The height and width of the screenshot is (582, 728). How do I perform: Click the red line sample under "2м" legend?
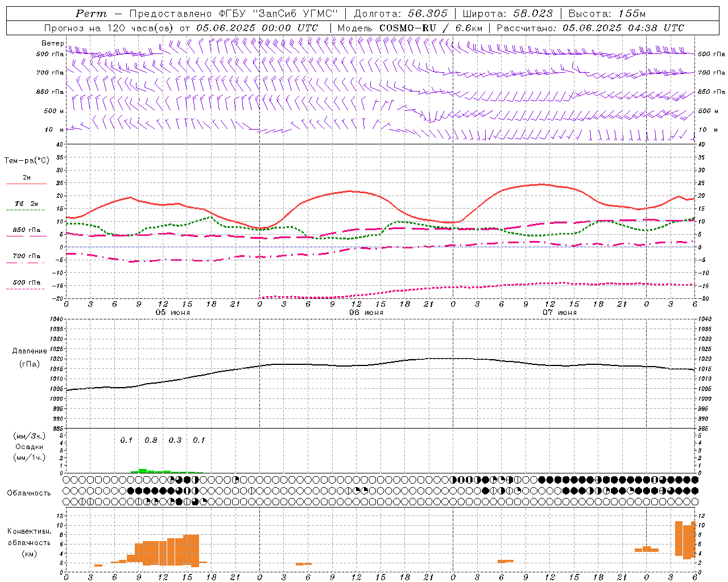click(x=26, y=184)
